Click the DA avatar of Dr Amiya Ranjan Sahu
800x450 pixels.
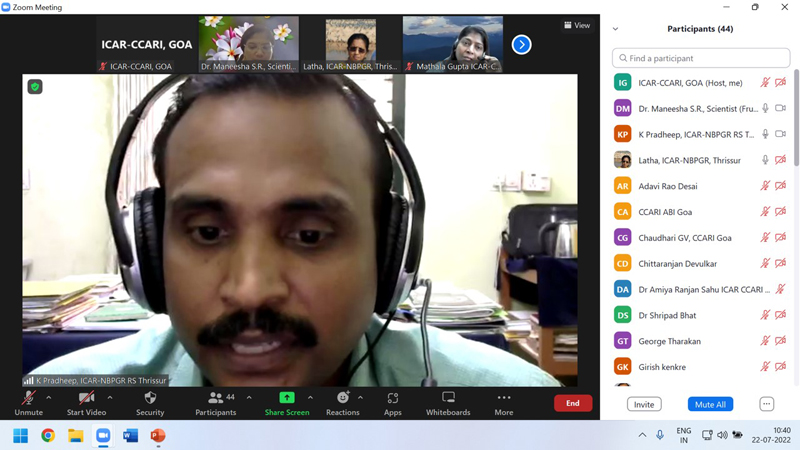[x=622, y=289]
